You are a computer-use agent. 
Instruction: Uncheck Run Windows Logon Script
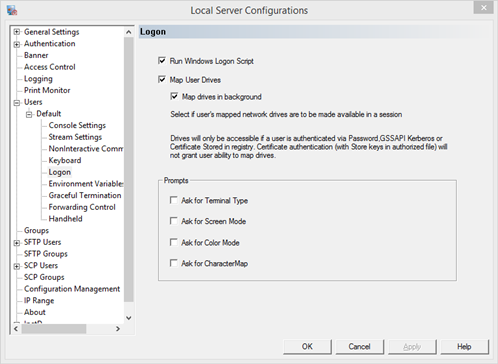click(162, 61)
